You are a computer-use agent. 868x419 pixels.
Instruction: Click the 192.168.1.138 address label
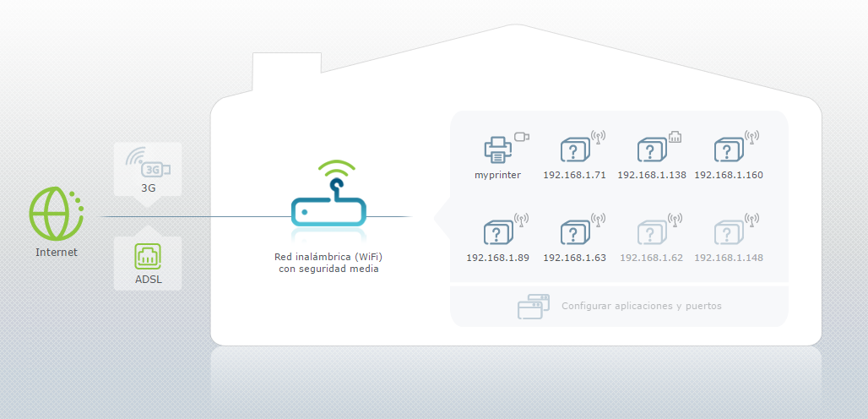pos(650,176)
